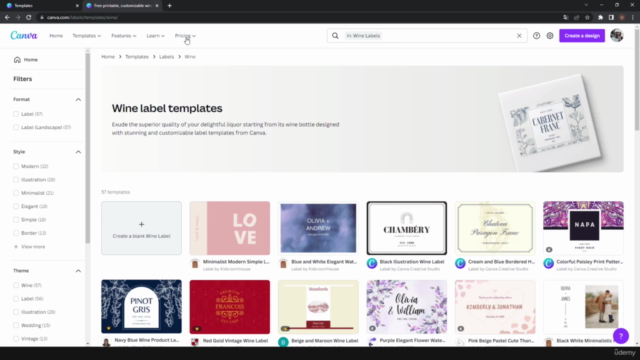
Task: Click the browser back arrow
Action: point(7,18)
